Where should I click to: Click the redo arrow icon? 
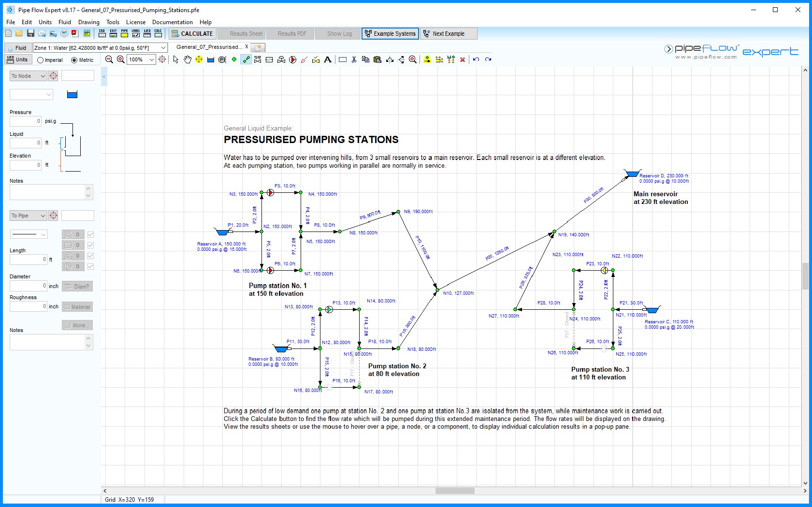tap(488, 59)
